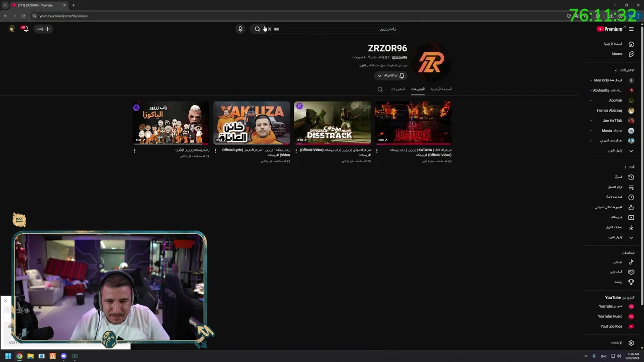Reload the page with browser refresh button
The width and height of the screenshot is (644, 362).
[x=24, y=16]
